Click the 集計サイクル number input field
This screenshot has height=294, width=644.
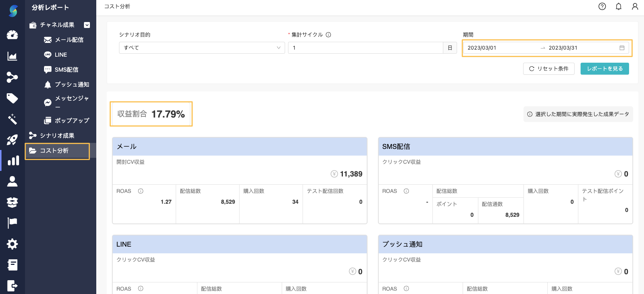365,48
